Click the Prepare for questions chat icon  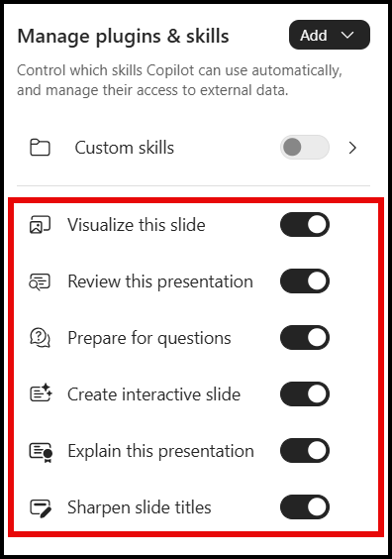[40, 338]
